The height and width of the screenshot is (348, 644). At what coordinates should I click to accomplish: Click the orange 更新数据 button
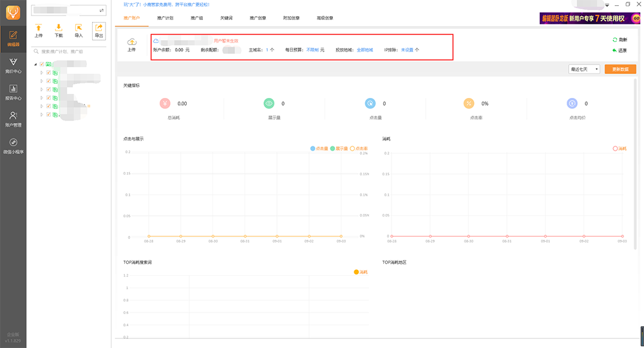[x=620, y=69]
